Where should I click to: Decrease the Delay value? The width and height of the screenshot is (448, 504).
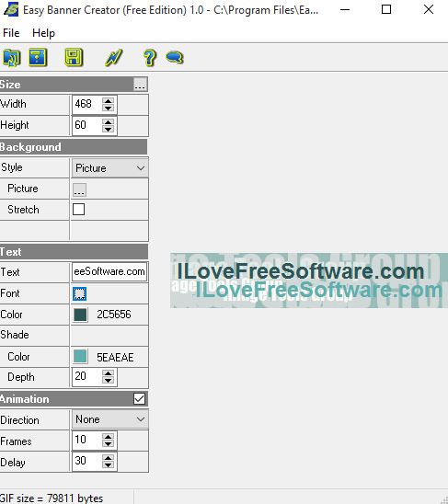(x=108, y=464)
